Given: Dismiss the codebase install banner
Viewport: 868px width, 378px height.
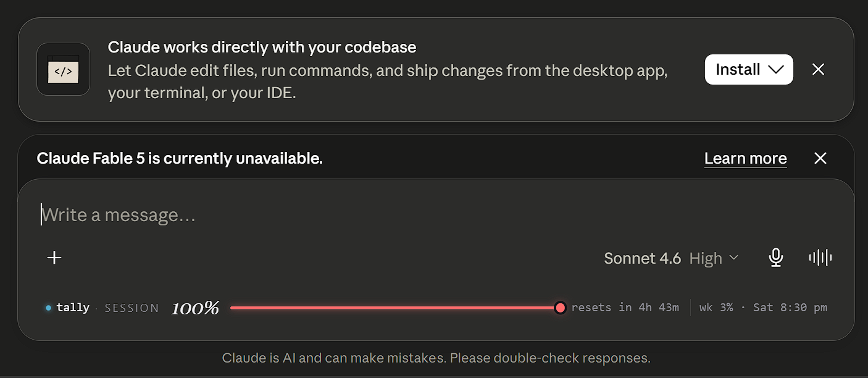Looking at the screenshot, I should pyautogui.click(x=818, y=69).
